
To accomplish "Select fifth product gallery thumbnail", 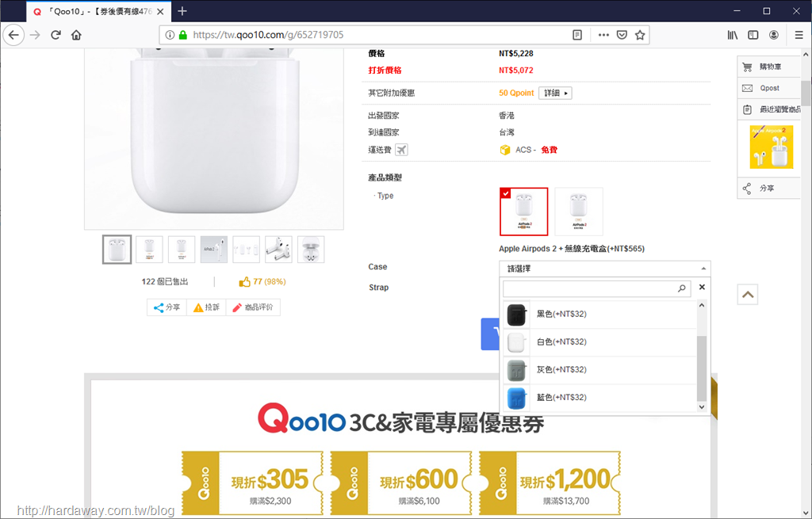I will point(246,250).
